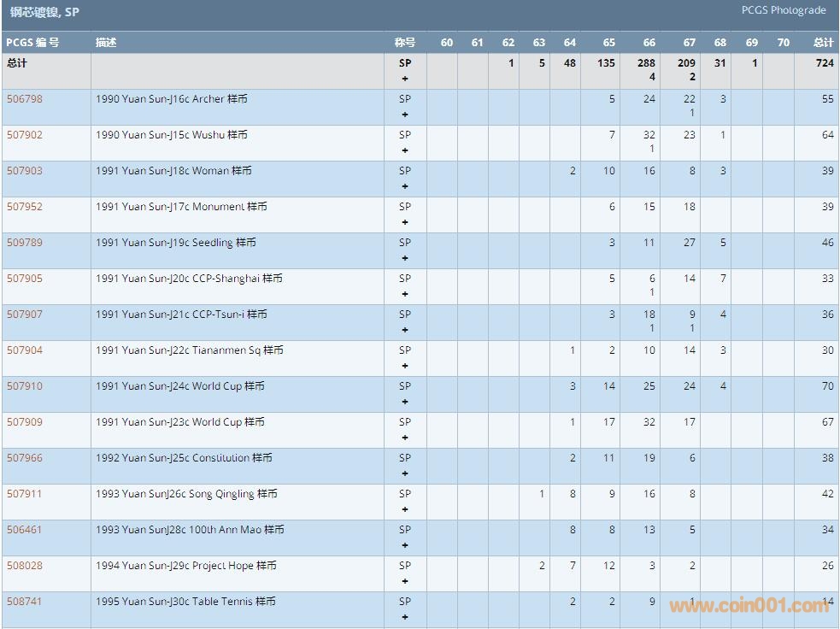
Task: Open PCGS number 507952 for Monument coin
Action: pyautogui.click(x=24, y=207)
